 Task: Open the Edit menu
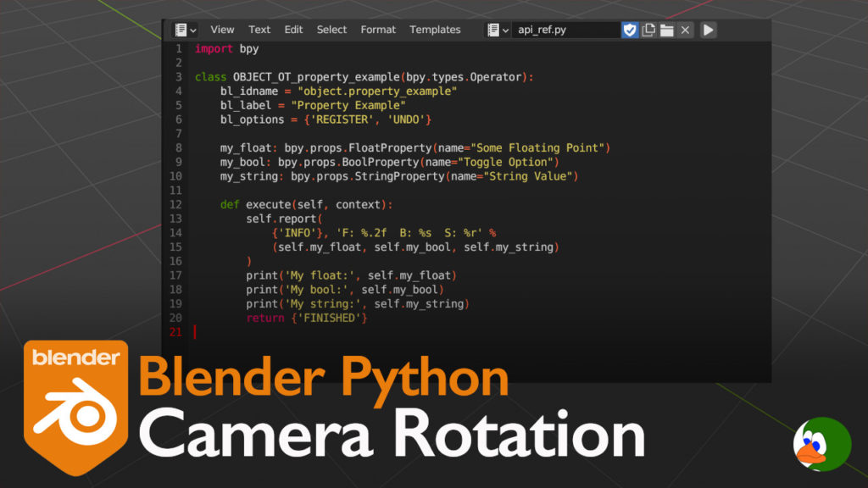pyautogui.click(x=293, y=30)
